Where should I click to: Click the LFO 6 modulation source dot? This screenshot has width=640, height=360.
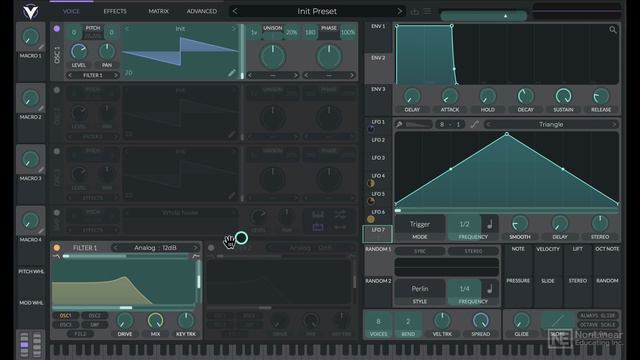click(x=371, y=219)
